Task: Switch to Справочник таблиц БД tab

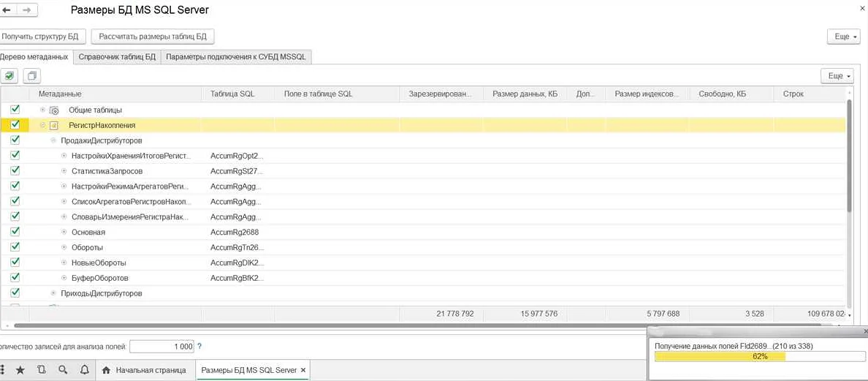Action: pos(117,56)
